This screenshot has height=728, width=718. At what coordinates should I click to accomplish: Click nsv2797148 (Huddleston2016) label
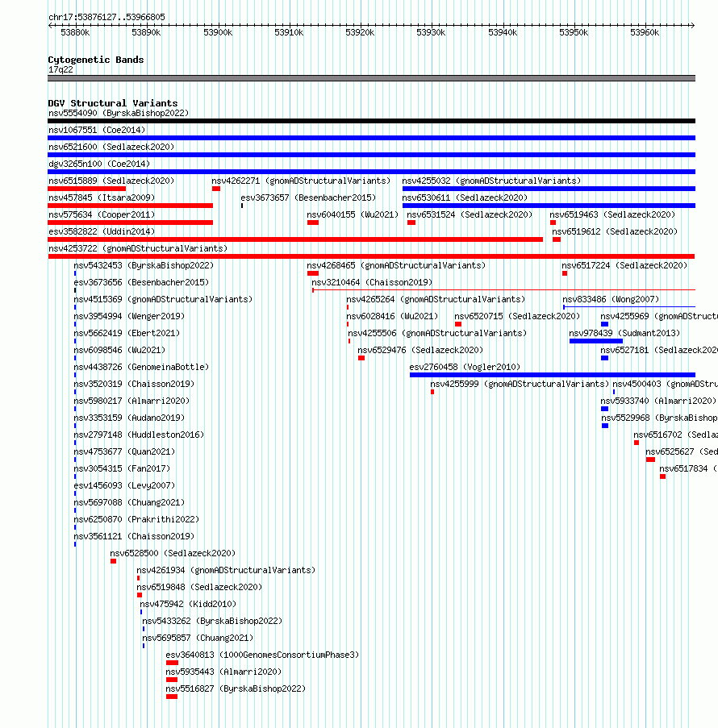coord(139,435)
